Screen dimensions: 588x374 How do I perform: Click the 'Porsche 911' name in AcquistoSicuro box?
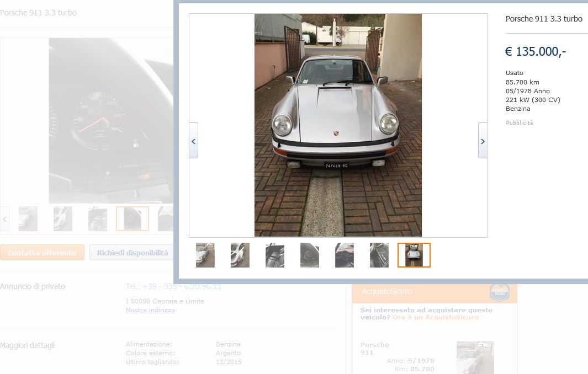pyautogui.click(x=375, y=349)
